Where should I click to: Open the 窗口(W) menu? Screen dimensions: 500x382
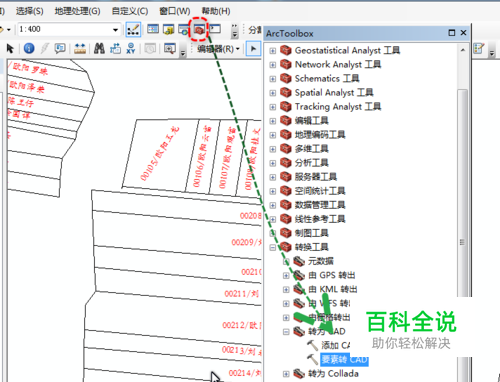(x=174, y=11)
